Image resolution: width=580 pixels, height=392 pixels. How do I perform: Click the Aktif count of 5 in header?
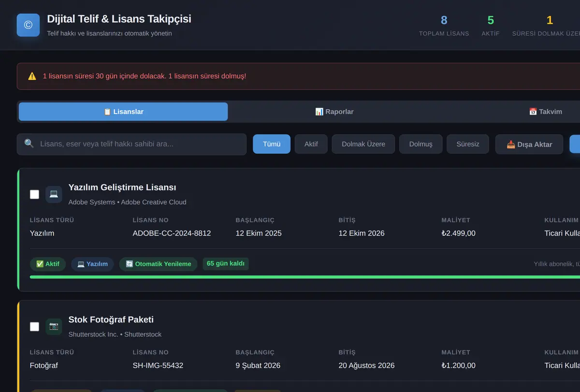491,20
